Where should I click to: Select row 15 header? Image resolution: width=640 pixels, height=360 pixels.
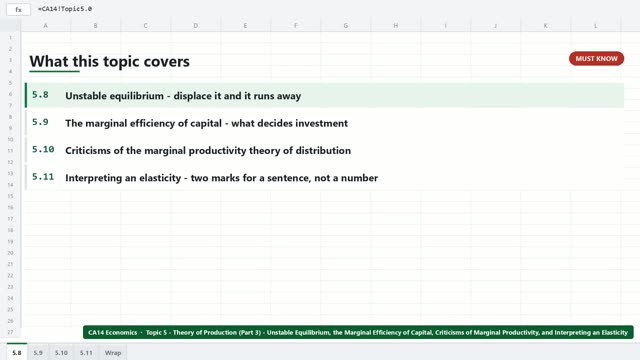click(x=10, y=196)
